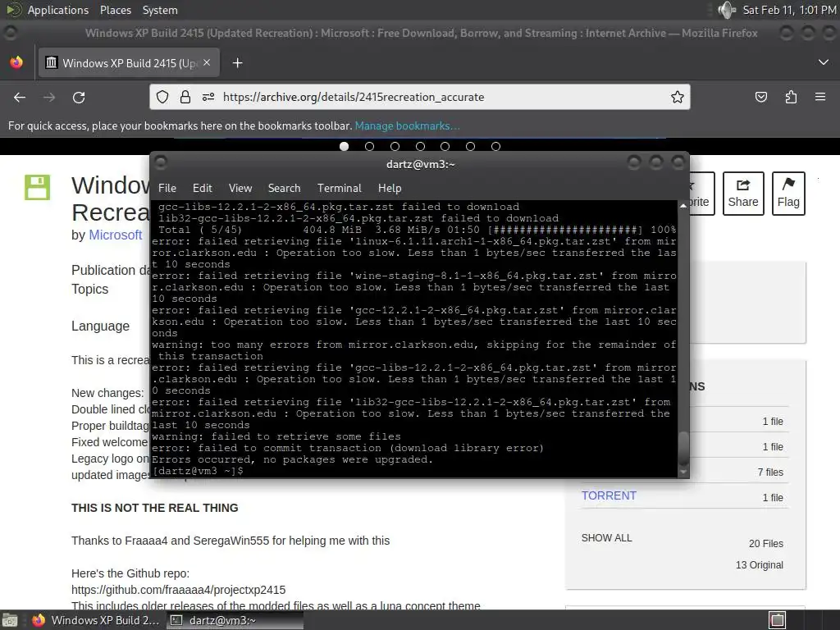Click the Share button on archive page
The width and height of the screenshot is (840, 630).
pyautogui.click(x=743, y=194)
